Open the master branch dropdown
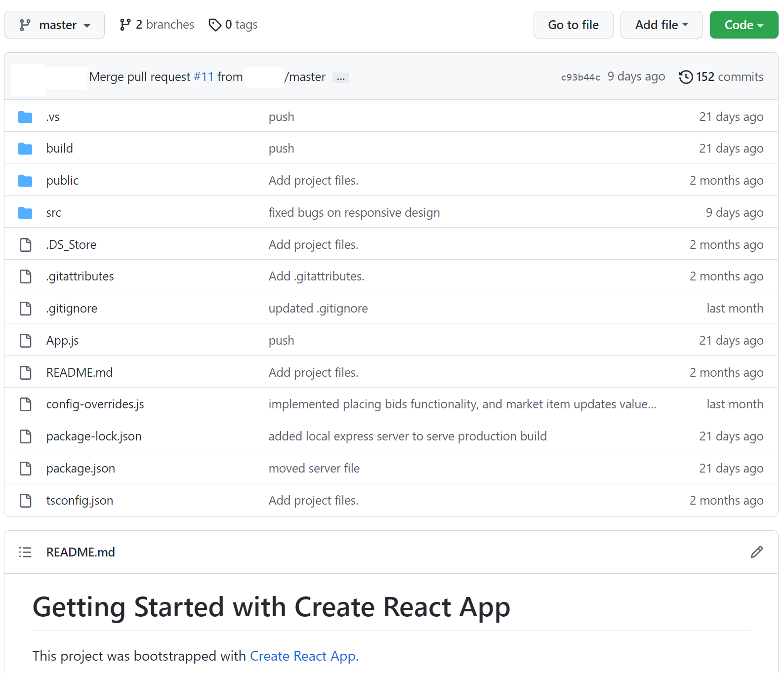Screen dimensions: 784x673 point(54,25)
